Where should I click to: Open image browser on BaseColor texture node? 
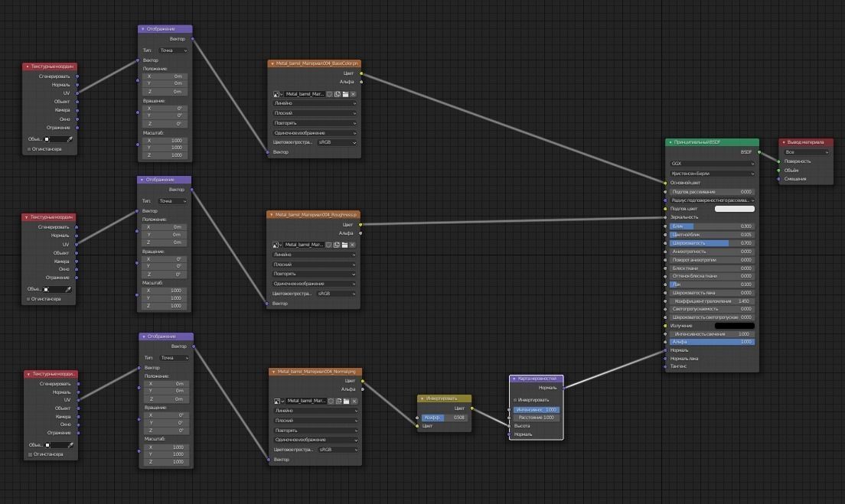[x=278, y=94]
